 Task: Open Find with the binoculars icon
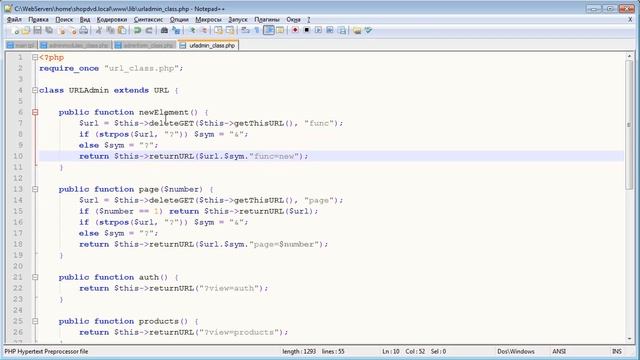164,30
